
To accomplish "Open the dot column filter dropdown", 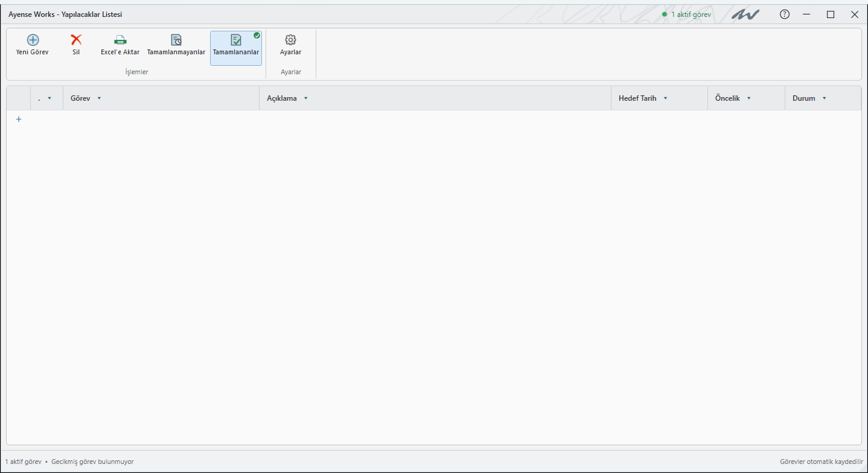I will (x=49, y=98).
